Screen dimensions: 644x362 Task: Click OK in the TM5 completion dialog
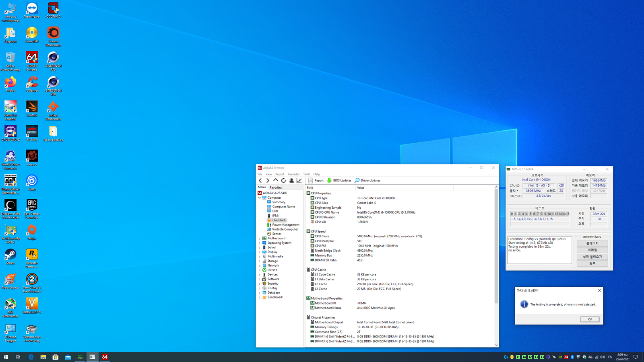[590, 319]
